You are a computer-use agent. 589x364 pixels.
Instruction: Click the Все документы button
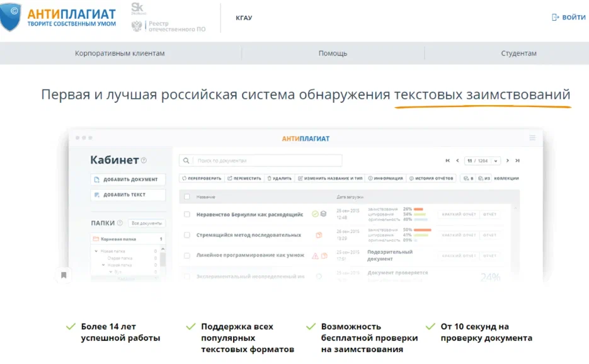147,223
